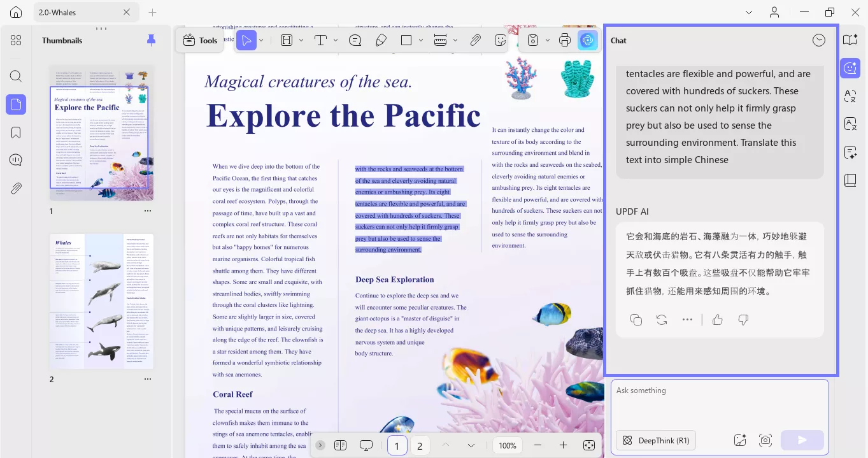Expand the bottom toolbar arrow
The image size is (868, 458).
(320, 445)
